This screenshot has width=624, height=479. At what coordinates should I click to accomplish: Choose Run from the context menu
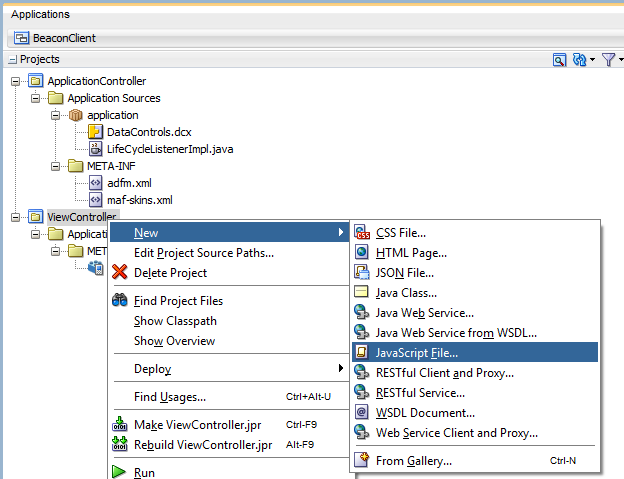[229, 472]
